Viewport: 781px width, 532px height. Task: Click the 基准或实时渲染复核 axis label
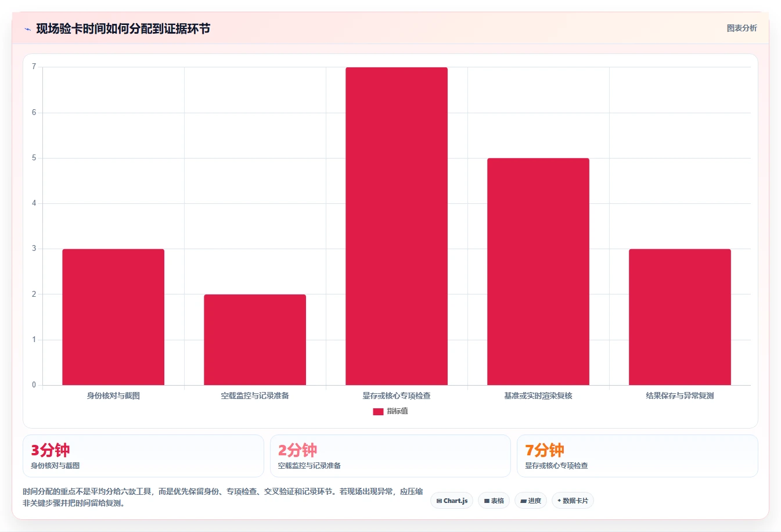coord(538,396)
